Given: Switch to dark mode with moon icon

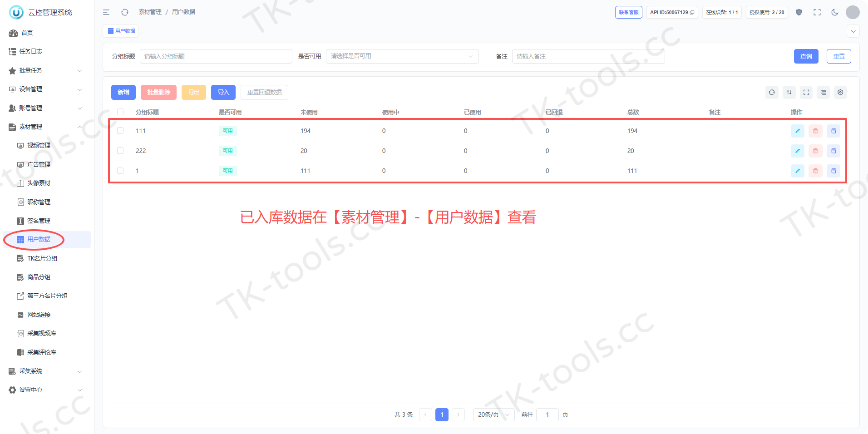Looking at the screenshot, I should pyautogui.click(x=835, y=12).
